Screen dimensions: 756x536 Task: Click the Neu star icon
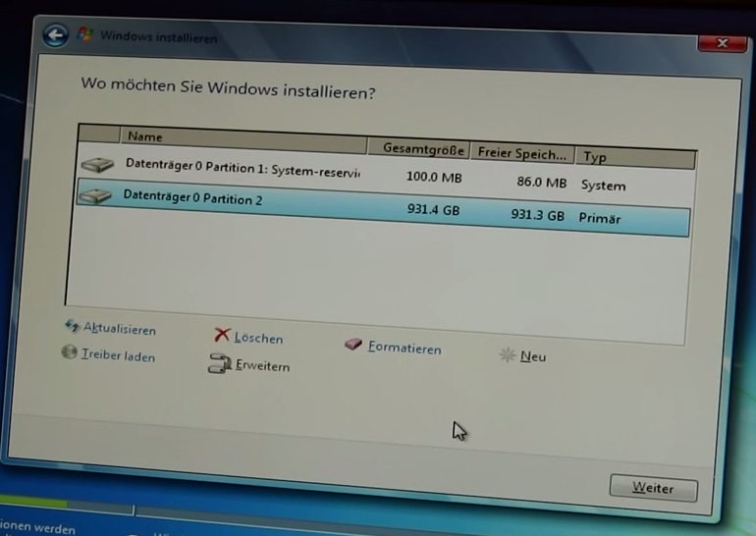[508, 355]
